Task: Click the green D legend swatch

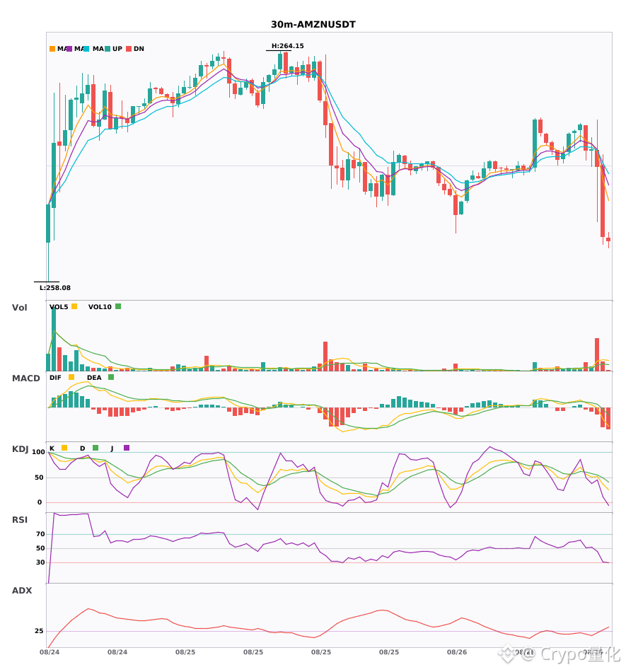Action: pos(95,448)
